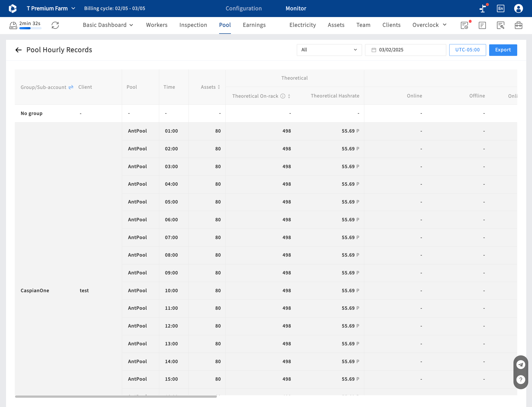Open the notes list icon in toolbar
This screenshot has height=407, width=532.
pyautogui.click(x=482, y=25)
